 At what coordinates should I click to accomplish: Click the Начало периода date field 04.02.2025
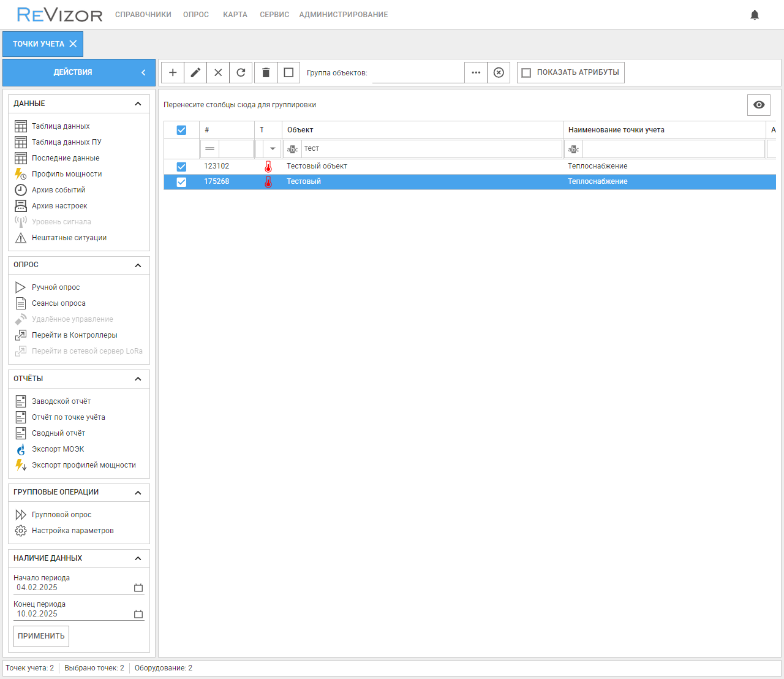pos(73,588)
